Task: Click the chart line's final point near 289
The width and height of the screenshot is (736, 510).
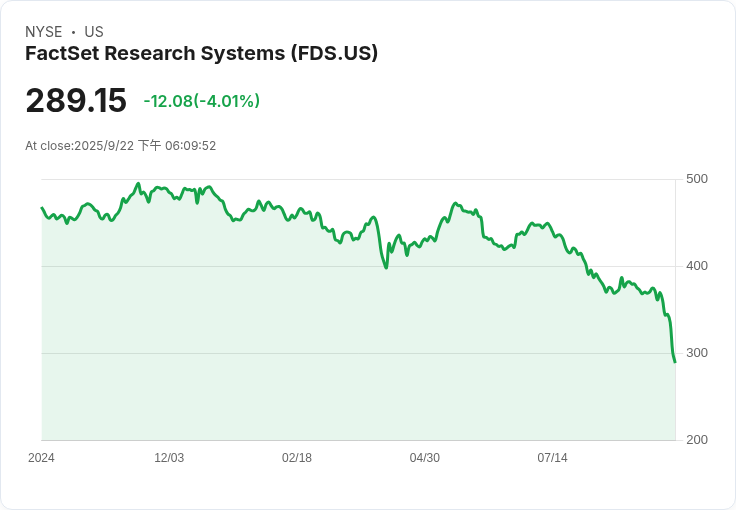Action: point(675,362)
